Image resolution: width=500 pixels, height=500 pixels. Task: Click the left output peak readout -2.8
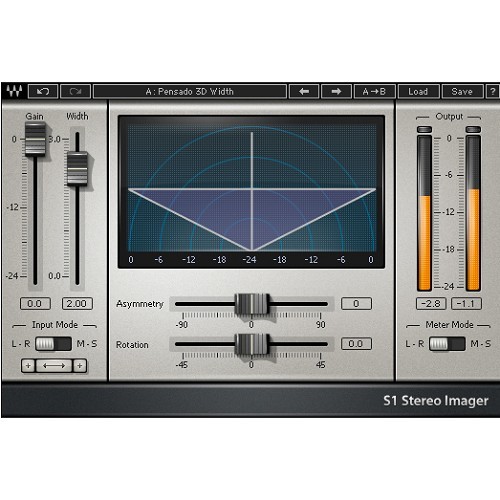point(431,304)
